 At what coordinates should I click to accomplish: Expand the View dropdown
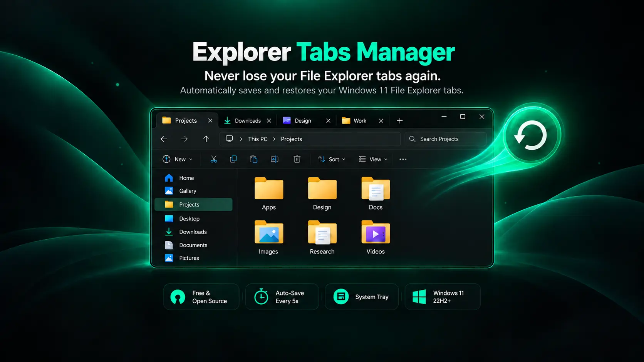point(373,159)
